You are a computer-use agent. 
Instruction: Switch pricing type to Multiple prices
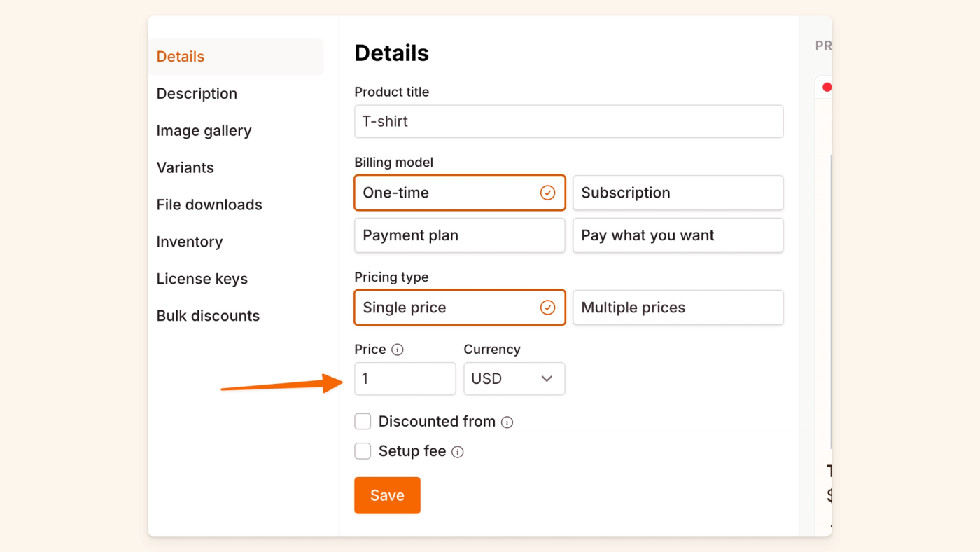678,308
